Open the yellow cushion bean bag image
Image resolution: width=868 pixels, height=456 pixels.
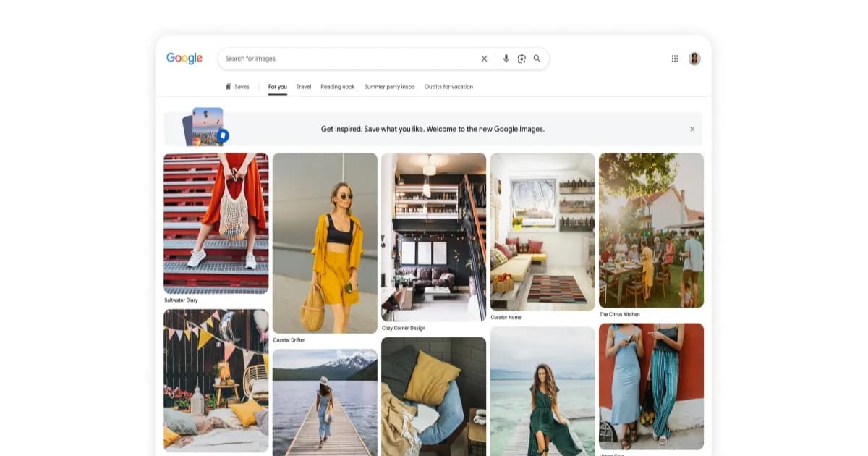coord(434,397)
